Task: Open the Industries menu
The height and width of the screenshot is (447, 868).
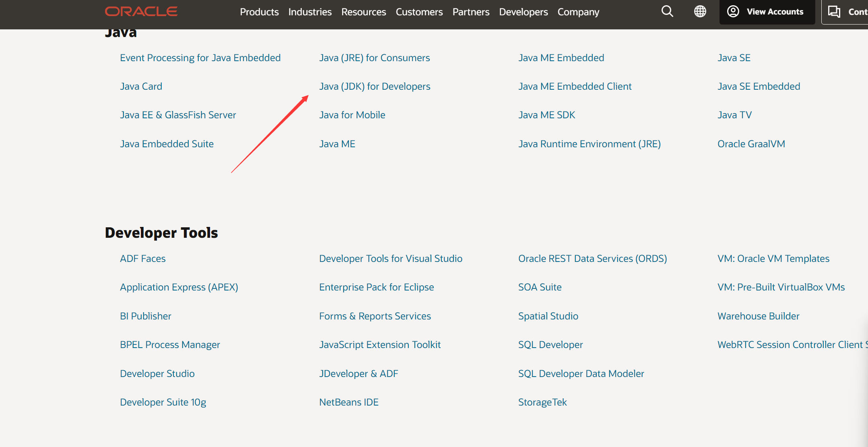Action: (x=310, y=12)
